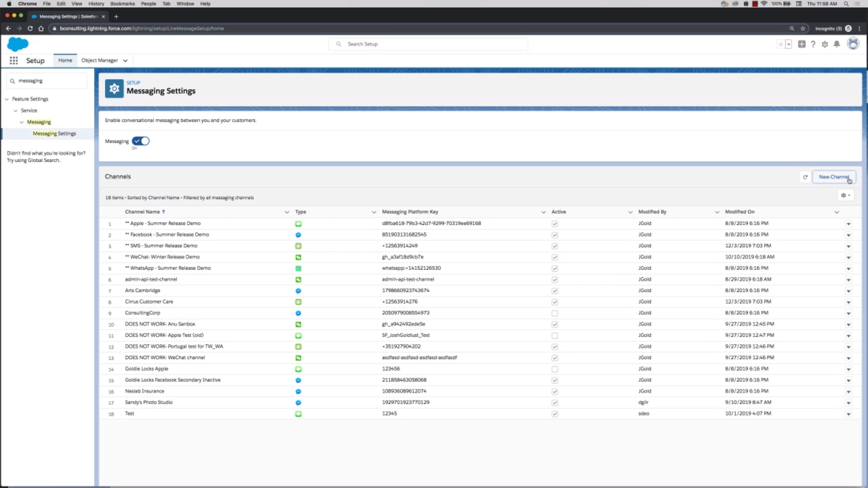Open Messaging Platform Key column dropdown
Screen dimensions: 868x488
543,212
